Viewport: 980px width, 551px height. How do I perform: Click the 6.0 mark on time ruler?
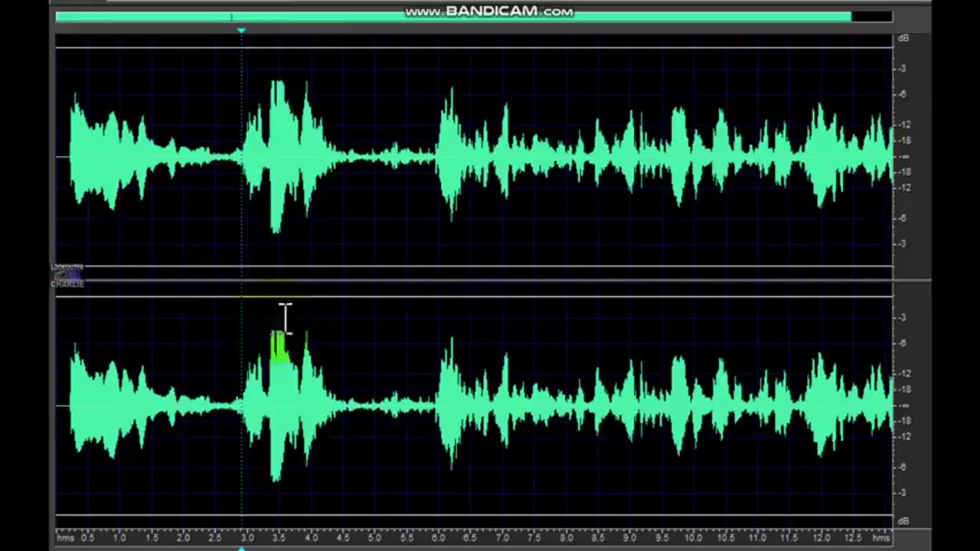tap(439, 538)
